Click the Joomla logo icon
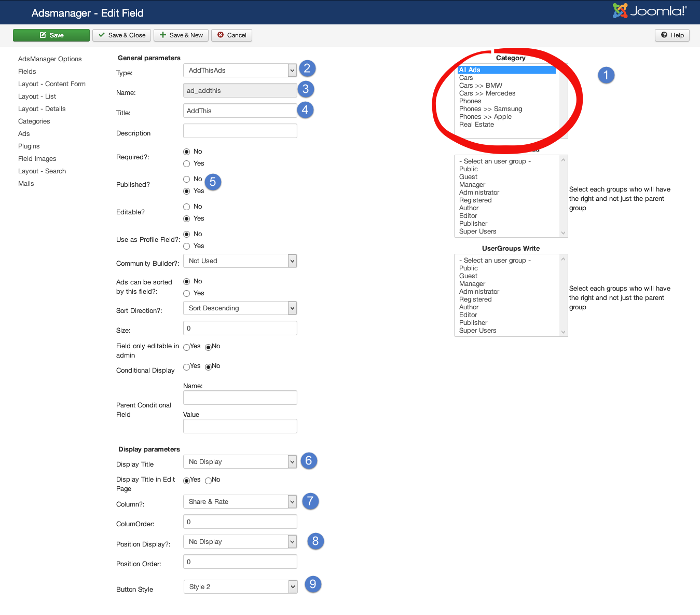 click(x=620, y=11)
